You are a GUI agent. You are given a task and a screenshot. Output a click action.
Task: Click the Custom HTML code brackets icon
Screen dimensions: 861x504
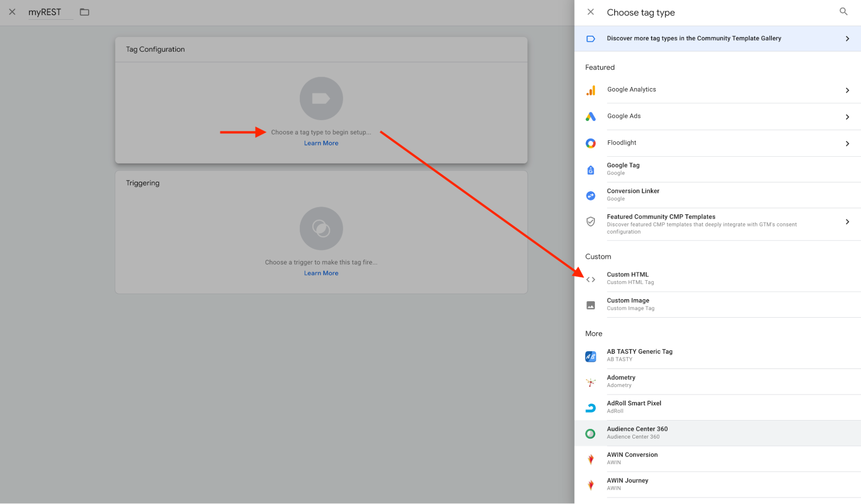pyautogui.click(x=591, y=279)
